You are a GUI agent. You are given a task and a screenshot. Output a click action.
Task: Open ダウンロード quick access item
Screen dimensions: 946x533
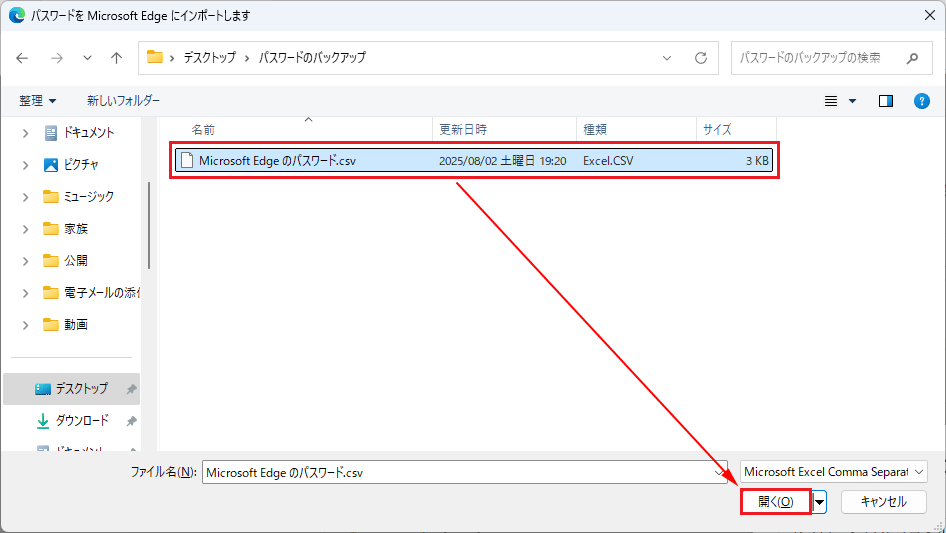coord(71,421)
